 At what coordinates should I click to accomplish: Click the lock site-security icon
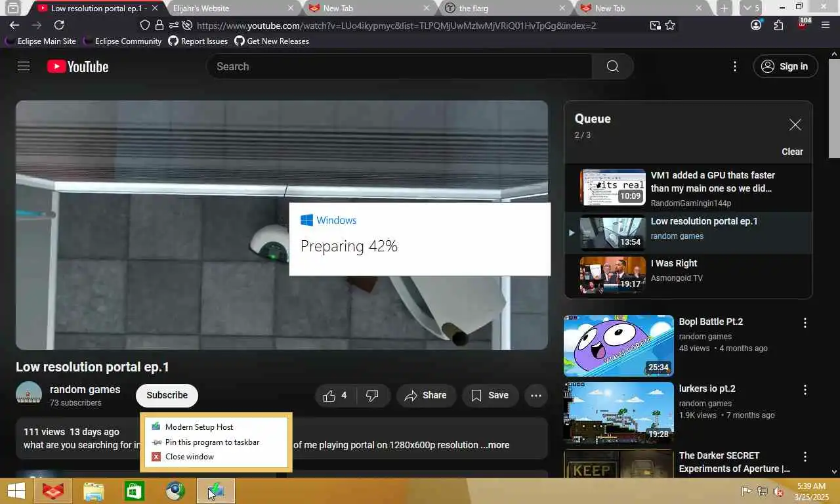pos(159,26)
